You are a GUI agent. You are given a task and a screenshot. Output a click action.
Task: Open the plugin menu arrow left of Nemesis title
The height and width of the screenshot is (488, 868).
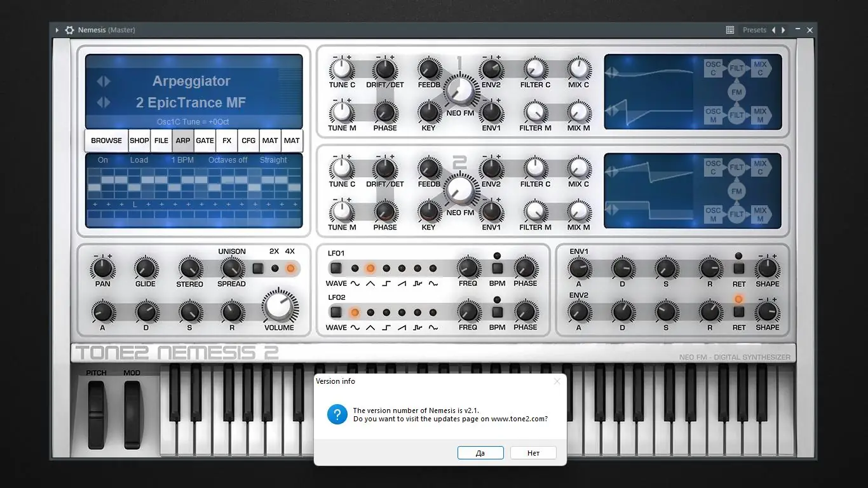[57, 30]
